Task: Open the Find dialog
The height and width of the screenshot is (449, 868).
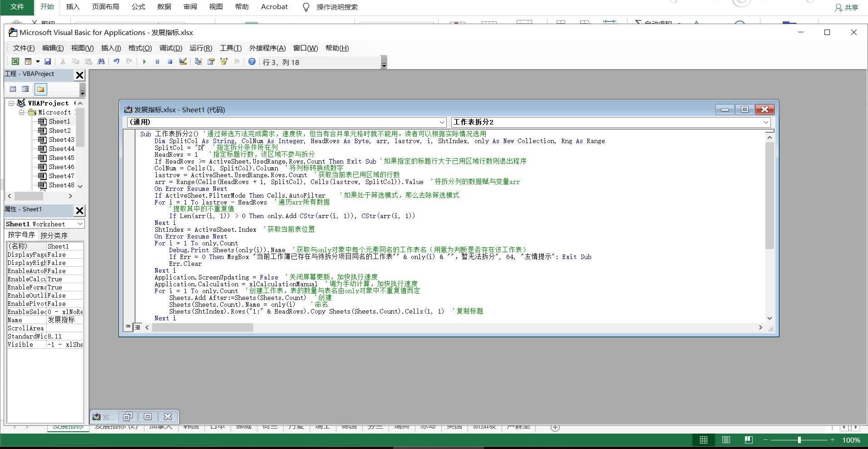Action: [101, 62]
